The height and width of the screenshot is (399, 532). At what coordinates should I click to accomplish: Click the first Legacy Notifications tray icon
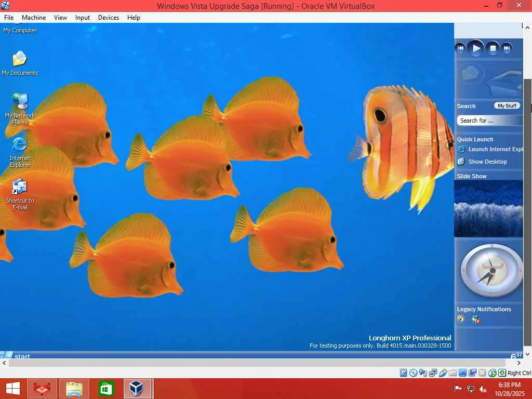(x=461, y=318)
